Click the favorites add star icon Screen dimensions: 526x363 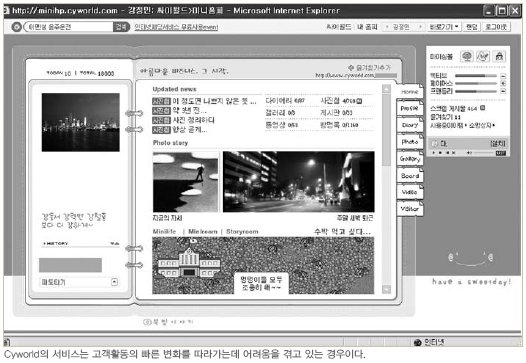(x=351, y=67)
